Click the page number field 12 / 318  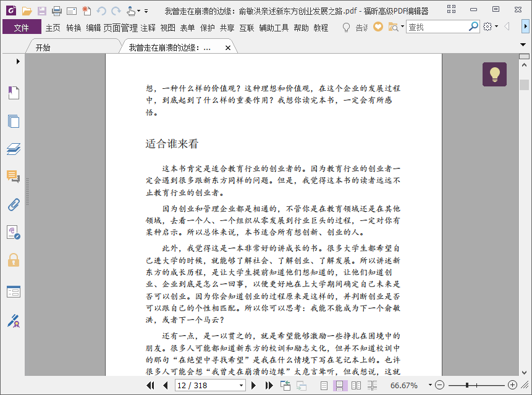208,386
